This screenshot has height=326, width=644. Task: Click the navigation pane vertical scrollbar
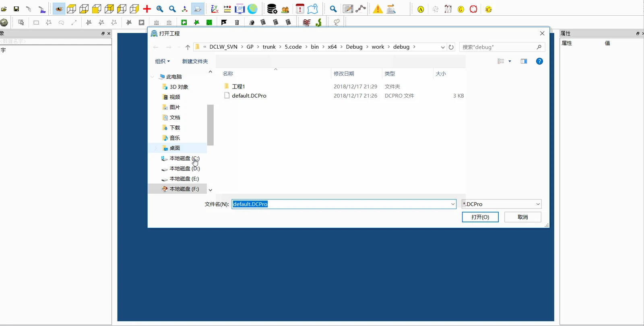pyautogui.click(x=210, y=125)
